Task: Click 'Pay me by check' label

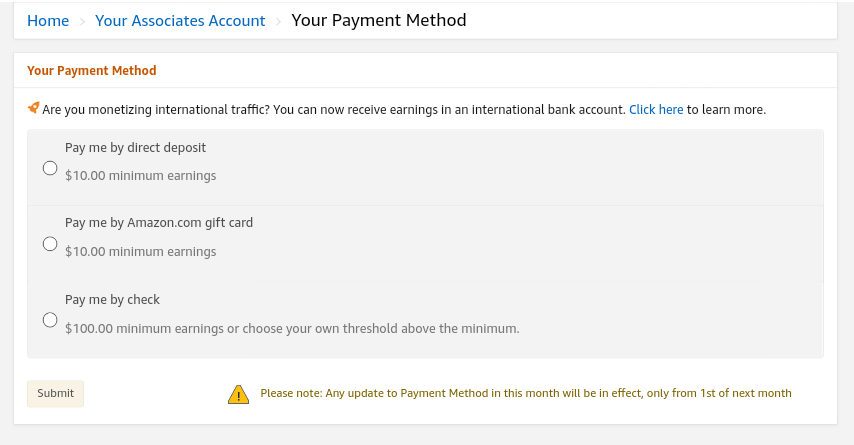Action: click(x=112, y=300)
